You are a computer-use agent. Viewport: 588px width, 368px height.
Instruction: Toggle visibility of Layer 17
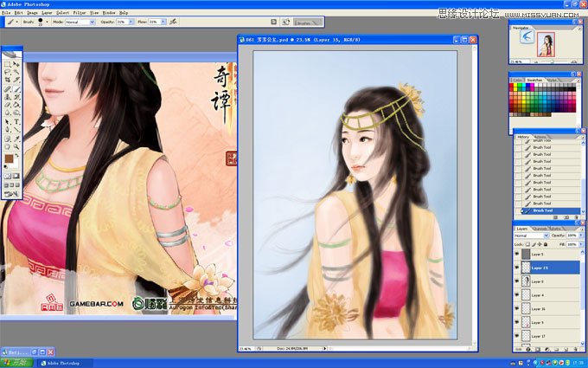click(517, 336)
